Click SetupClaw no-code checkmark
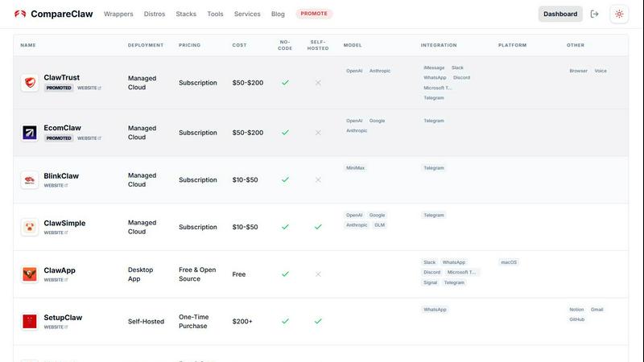Viewport: 644px width, 362px height. (285, 321)
